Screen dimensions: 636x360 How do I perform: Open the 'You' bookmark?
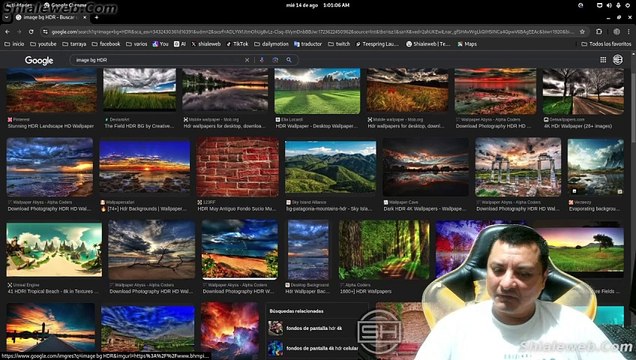click(x=160, y=44)
